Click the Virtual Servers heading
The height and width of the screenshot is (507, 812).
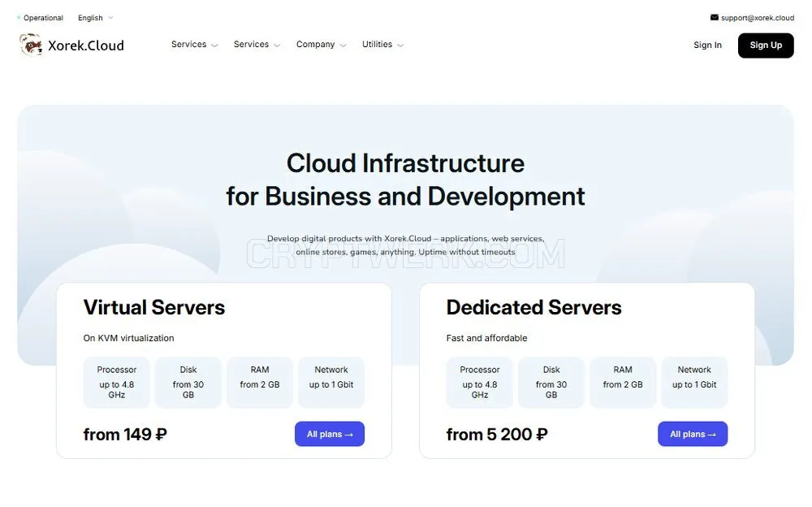[x=153, y=307]
